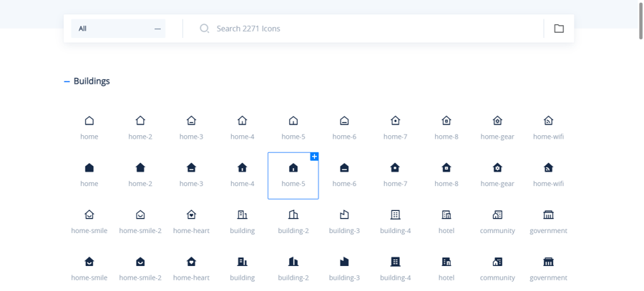Open the folder collection button
Screen dimensions: 644x291
pyautogui.click(x=559, y=29)
